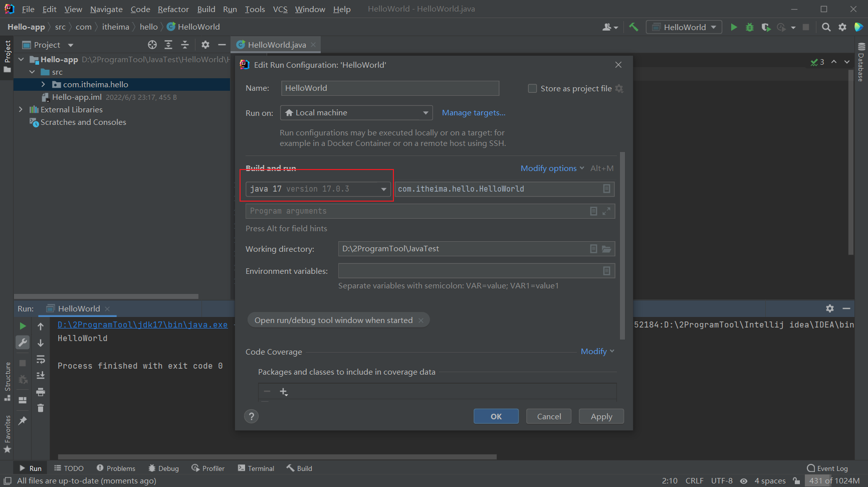Select Scratches and Consoles node
868x487 pixels.
tap(83, 122)
